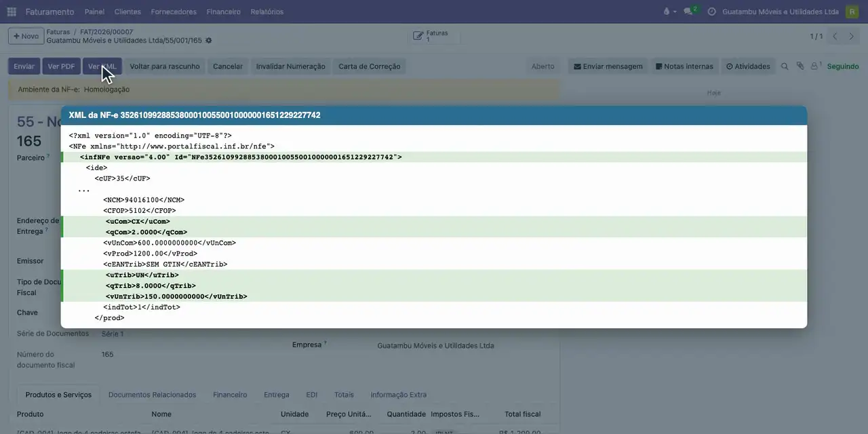Screen dimensions: 868x434
Task: Open attachments paperclip icon
Action: click(800, 66)
